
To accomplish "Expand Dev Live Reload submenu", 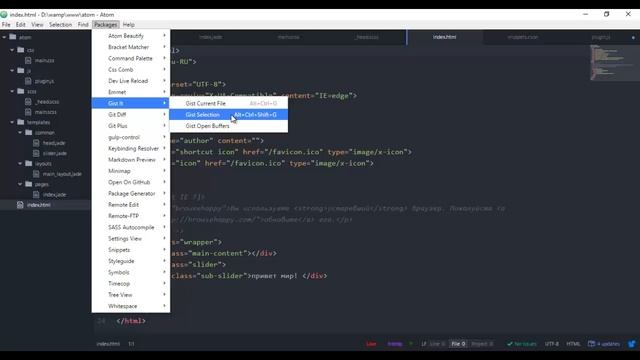I will (x=131, y=81).
